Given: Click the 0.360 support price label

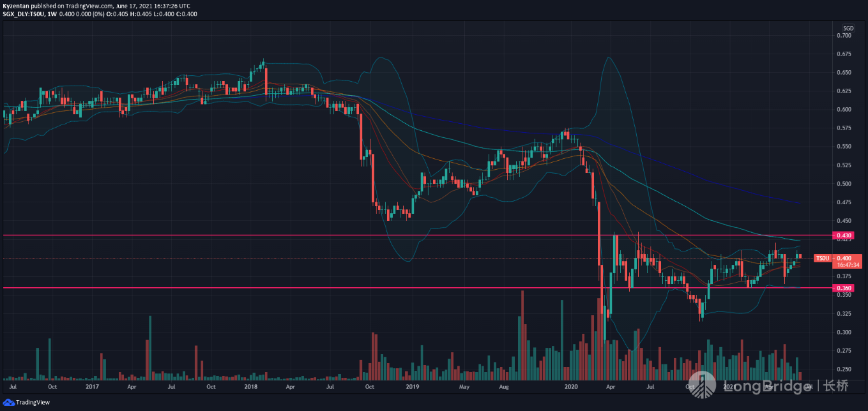Looking at the screenshot, I should (843, 288).
